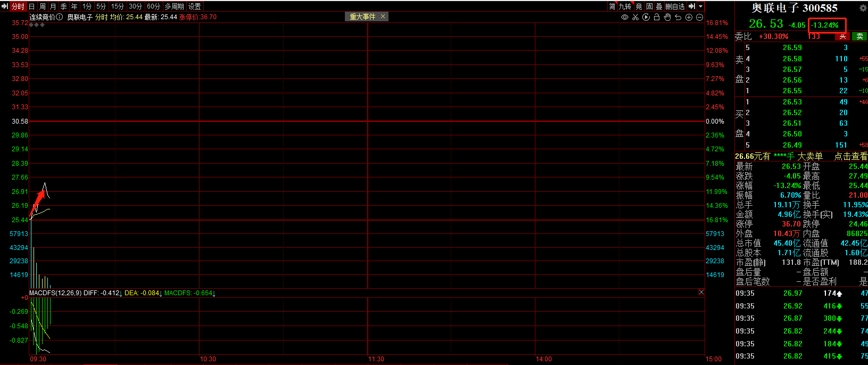
Task: Select the 60分 period tab
Action: click(154, 6)
